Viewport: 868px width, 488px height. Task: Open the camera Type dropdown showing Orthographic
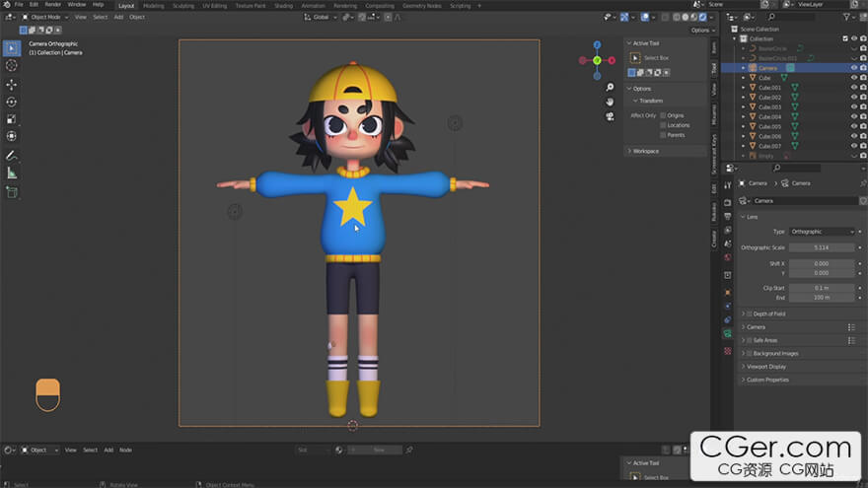pos(822,232)
